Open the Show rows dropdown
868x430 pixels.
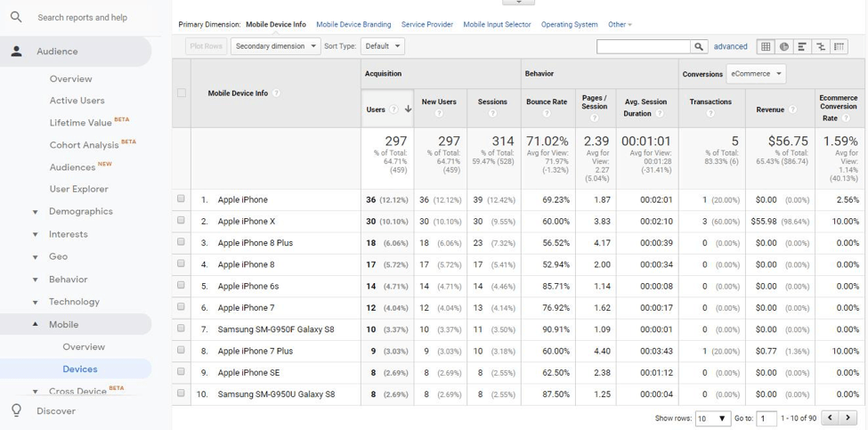tap(712, 418)
